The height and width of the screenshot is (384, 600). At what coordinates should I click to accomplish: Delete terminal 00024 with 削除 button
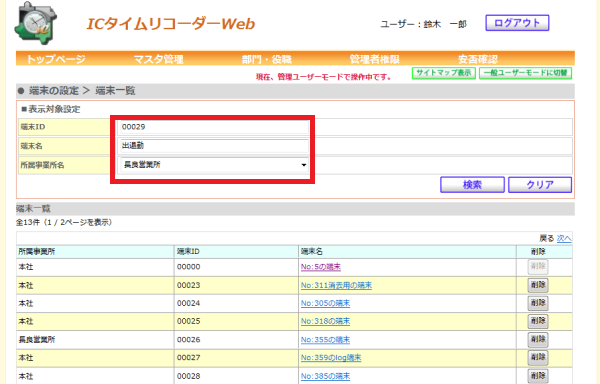point(538,303)
